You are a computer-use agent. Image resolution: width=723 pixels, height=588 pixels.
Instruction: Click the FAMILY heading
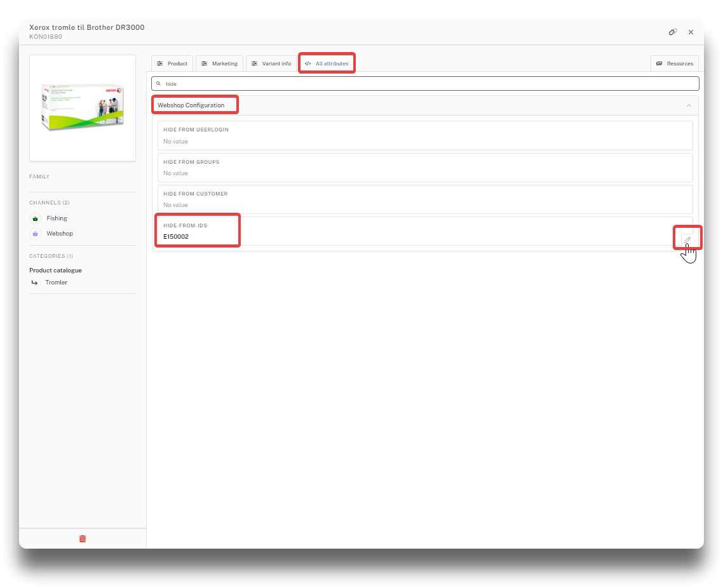pyautogui.click(x=39, y=177)
